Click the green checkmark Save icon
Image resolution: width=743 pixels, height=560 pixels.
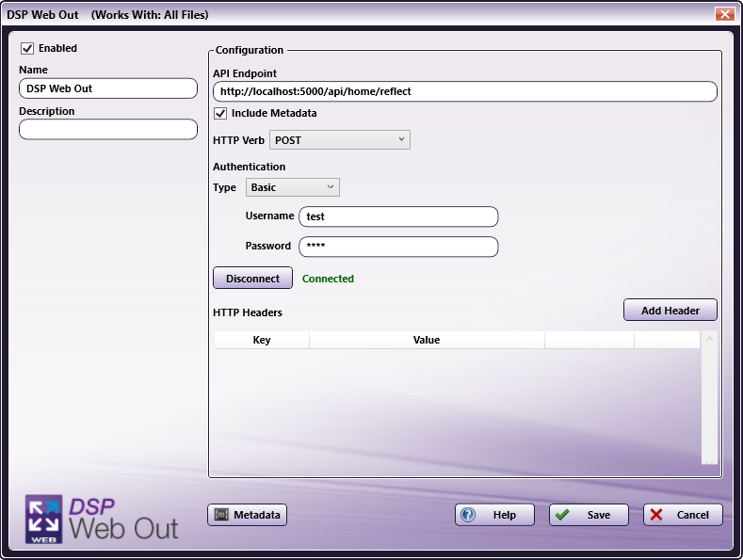(x=562, y=515)
